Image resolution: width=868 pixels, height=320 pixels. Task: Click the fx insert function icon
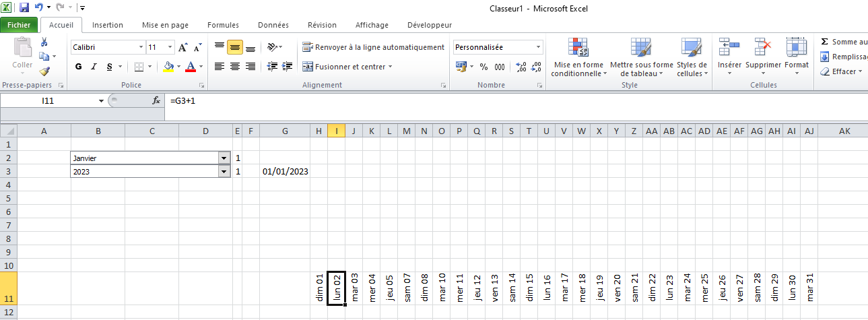coord(156,100)
